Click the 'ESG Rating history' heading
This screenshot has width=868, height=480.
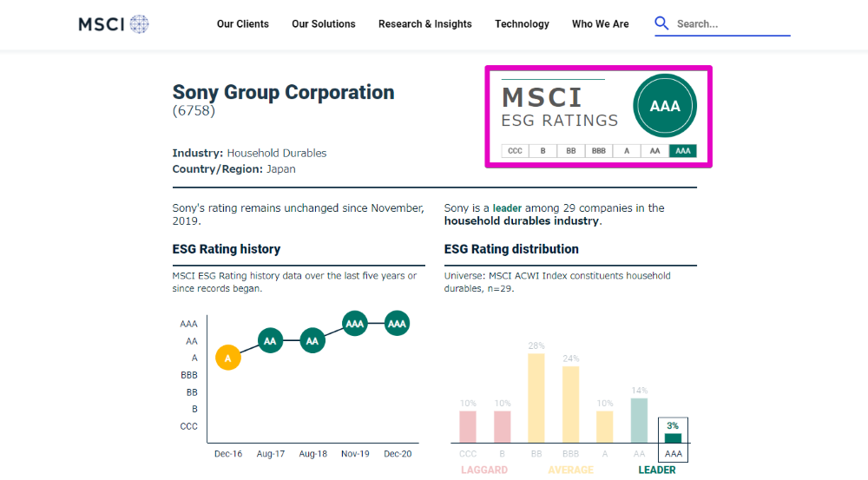(x=227, y=249)
